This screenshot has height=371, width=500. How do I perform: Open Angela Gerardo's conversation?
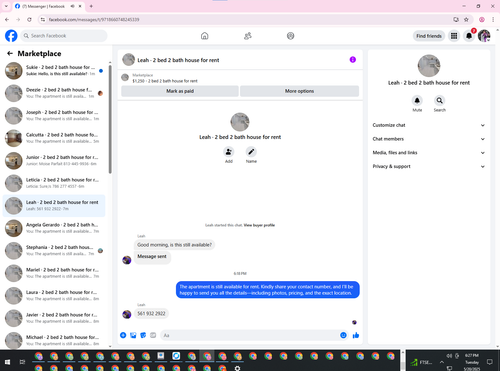(54, 228)
